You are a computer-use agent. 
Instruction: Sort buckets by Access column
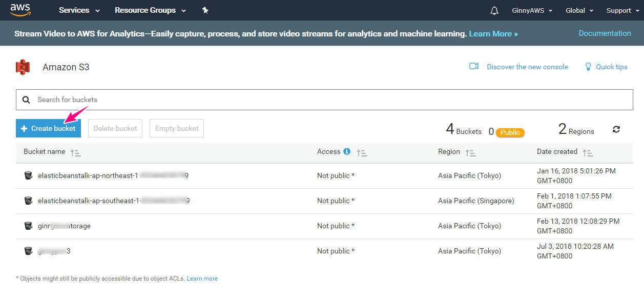(362, 152)
